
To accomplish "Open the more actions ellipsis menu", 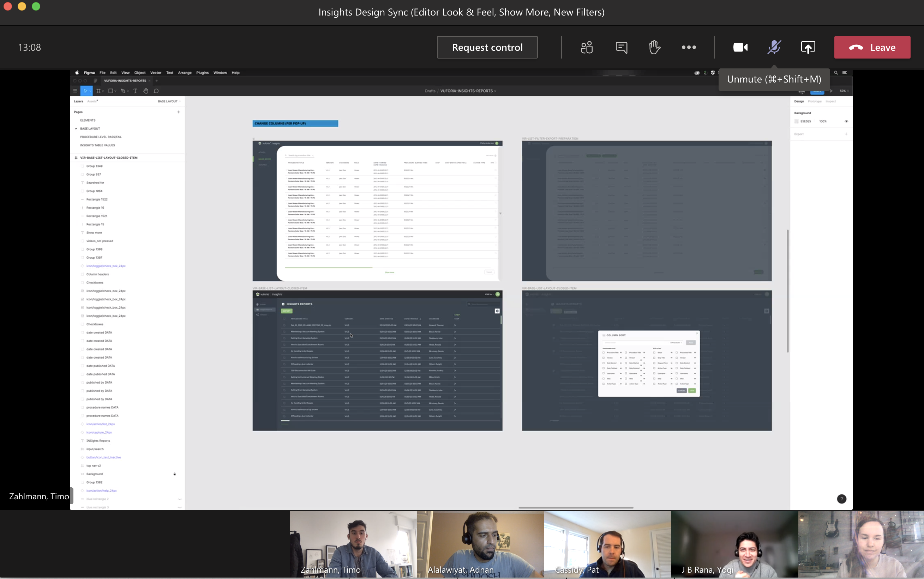I will point(689,48).
